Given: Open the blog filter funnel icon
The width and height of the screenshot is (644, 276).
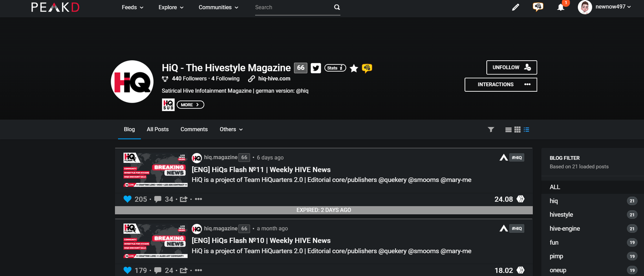Looking at the screenshot, I should pyautogui.click(x=491, y=130).
